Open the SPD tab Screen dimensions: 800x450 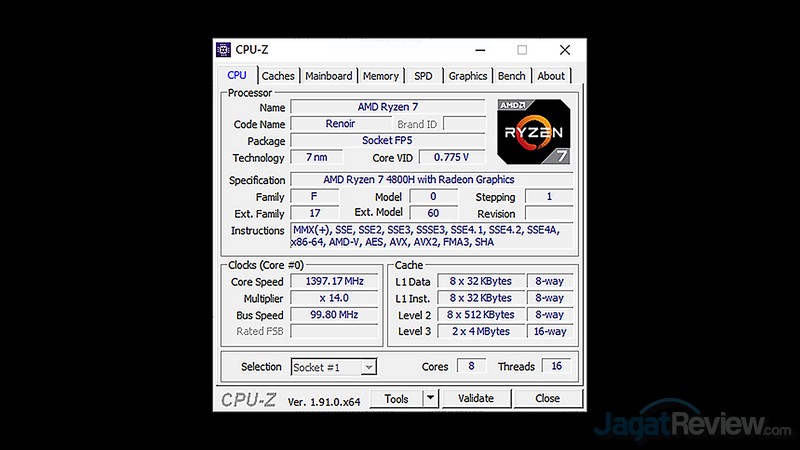pos(423,76)
